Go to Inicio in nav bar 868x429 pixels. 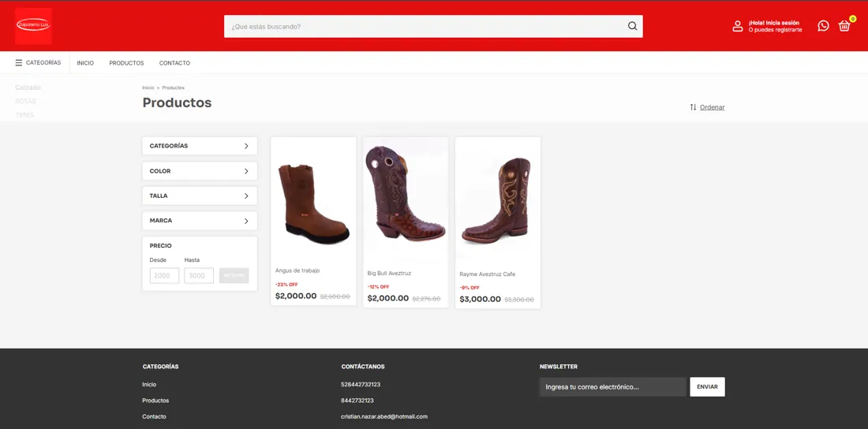pyautogui.click(x=85, y=63)
